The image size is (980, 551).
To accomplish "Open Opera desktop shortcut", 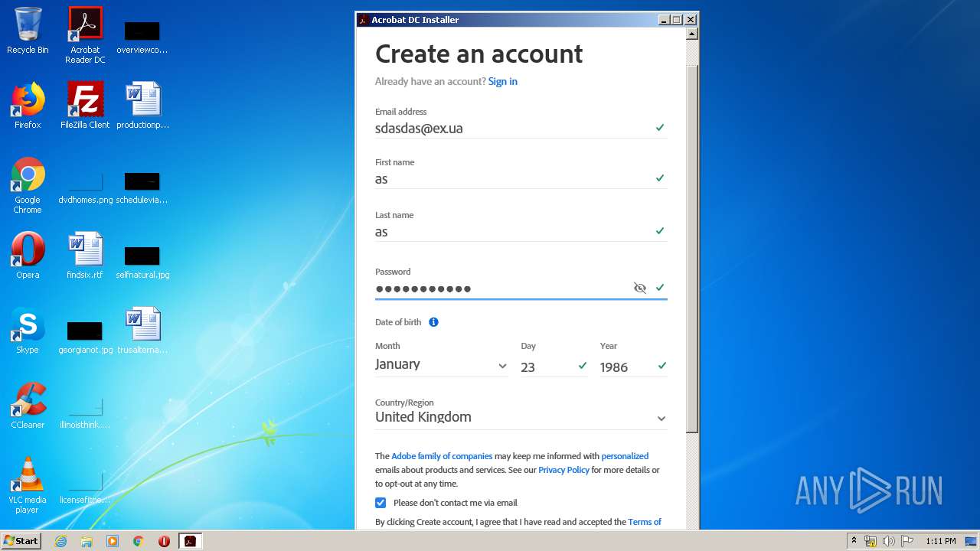I will click(x=28, y=256).
